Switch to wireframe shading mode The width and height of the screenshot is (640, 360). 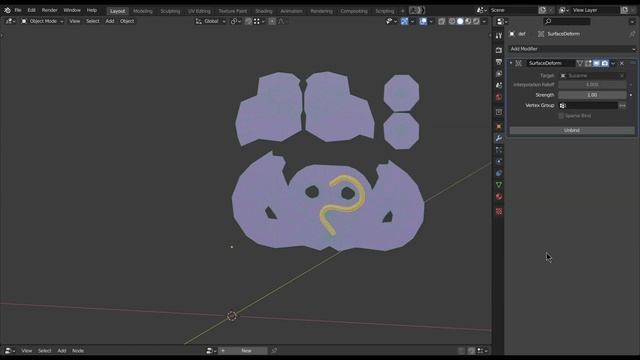(x=452, y=21)
